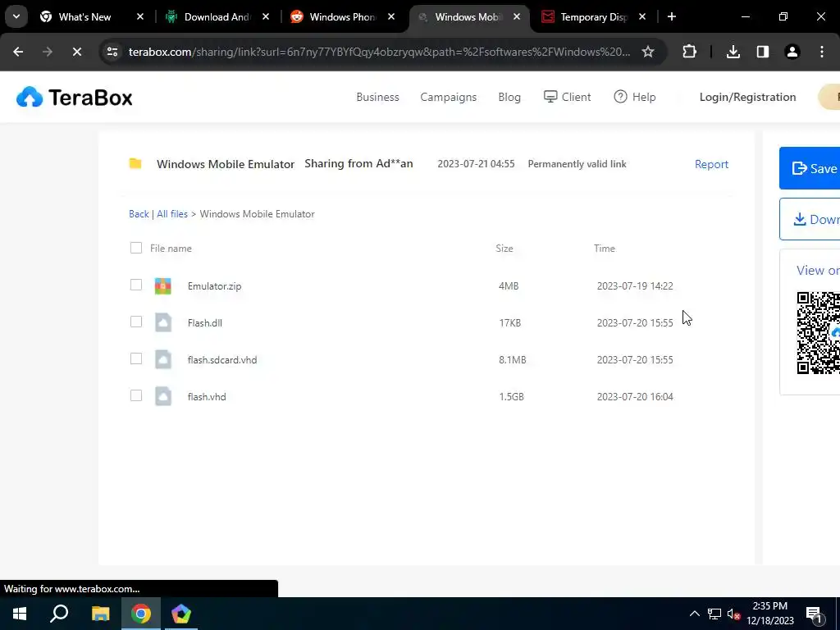
Task: Click the File name column header
Action: click(171, 249)
